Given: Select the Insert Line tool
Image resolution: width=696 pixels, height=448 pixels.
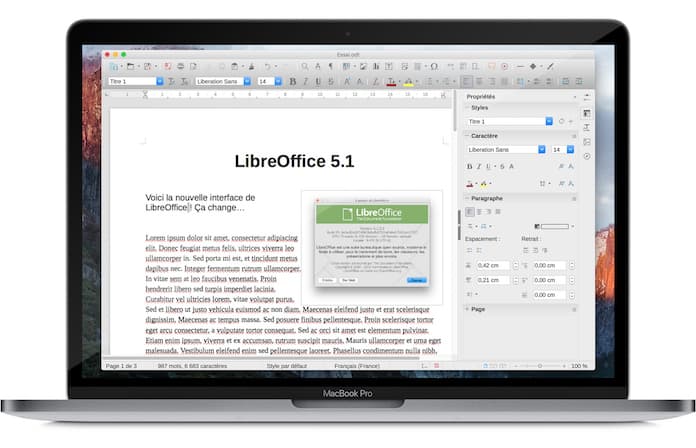Looking at the screenshot, I should point(520,67).
